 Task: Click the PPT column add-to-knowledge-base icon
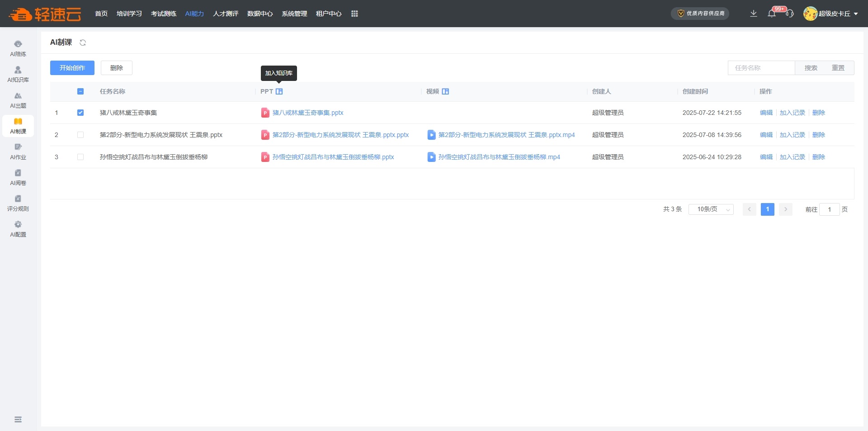tap(279, 91)
